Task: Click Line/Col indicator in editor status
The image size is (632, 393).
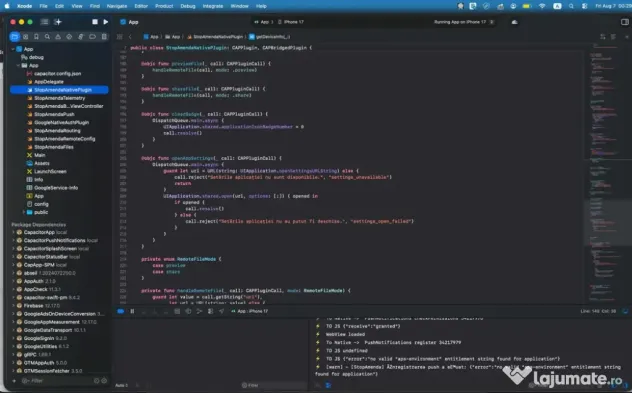Action: [598, 311]
